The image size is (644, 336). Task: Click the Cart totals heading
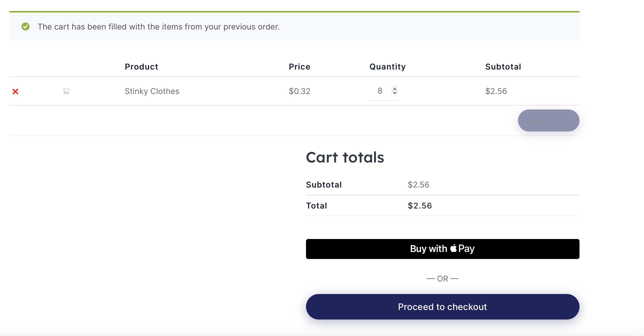[345, 157]
